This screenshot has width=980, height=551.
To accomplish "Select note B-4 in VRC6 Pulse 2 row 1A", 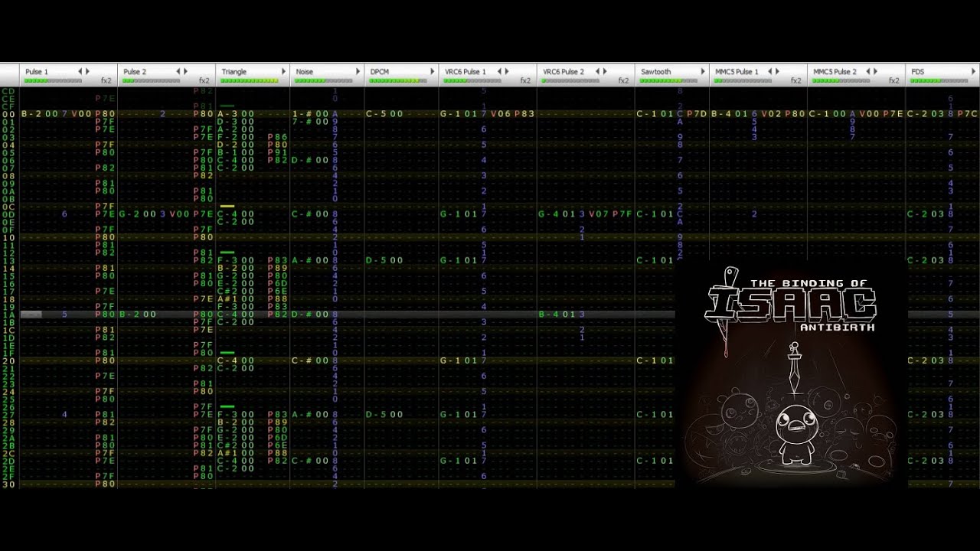I will pyautogui.click(x=547, y=315).
